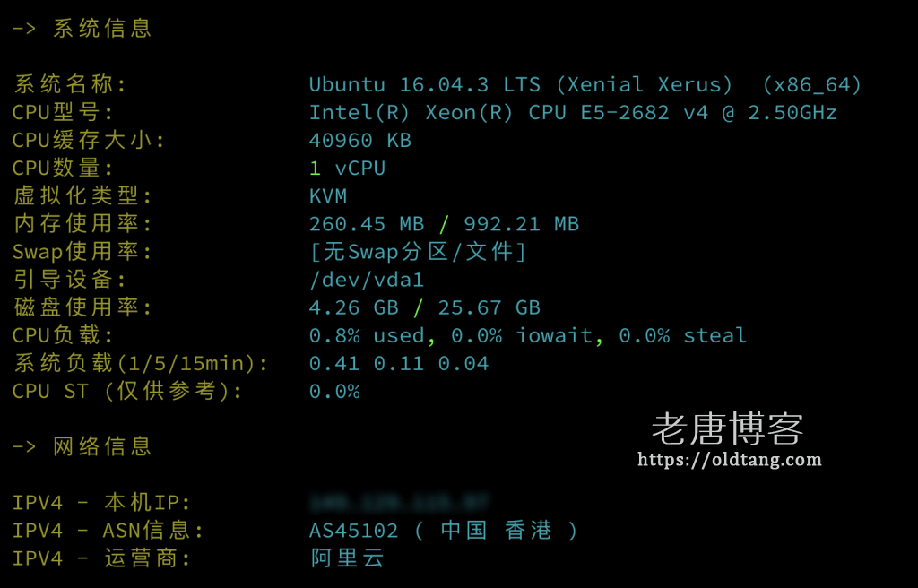Viewport: 918px width, 588px height.
Task: Click the 阿里云 carrier name
Action: [347, 558]
